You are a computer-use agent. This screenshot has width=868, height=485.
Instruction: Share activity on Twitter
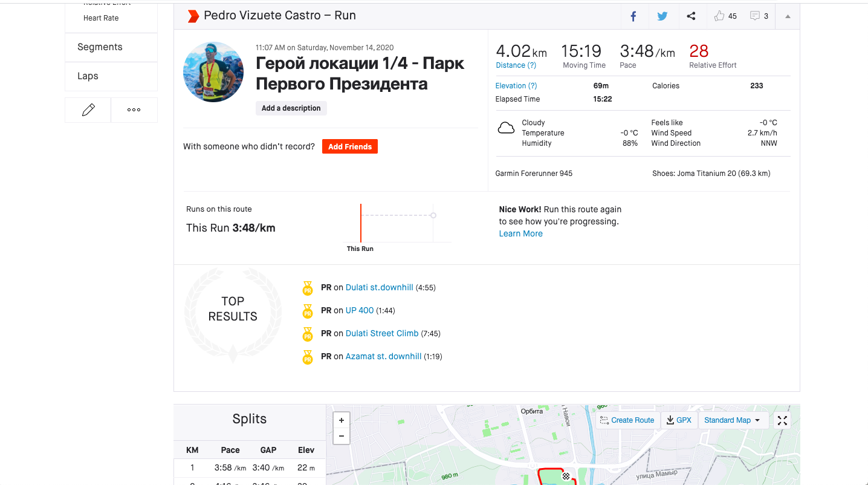(662, 16)
